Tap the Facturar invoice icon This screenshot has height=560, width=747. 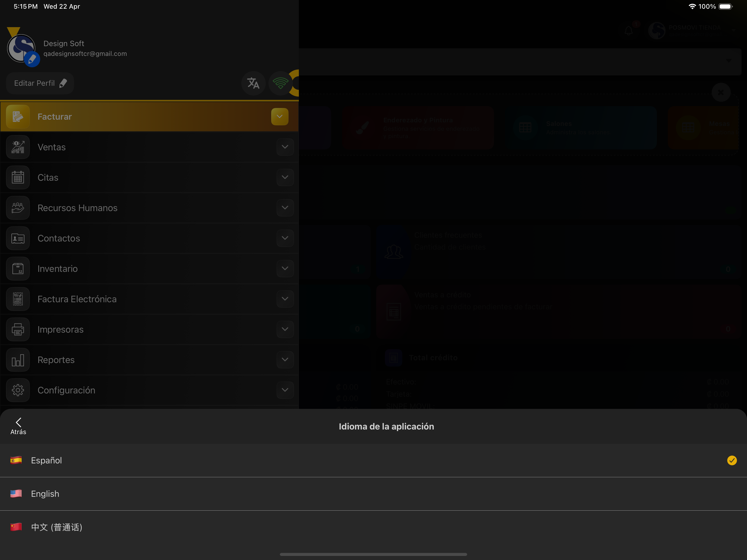tap(18, 116)
